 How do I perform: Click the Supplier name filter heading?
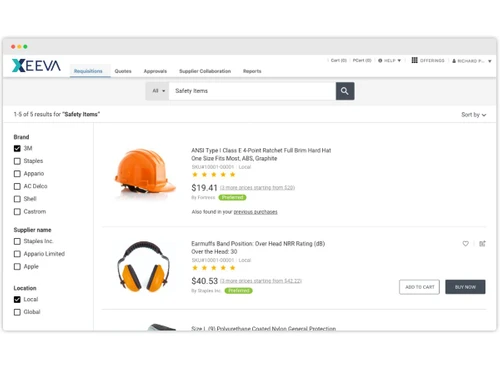coord(32,230)
